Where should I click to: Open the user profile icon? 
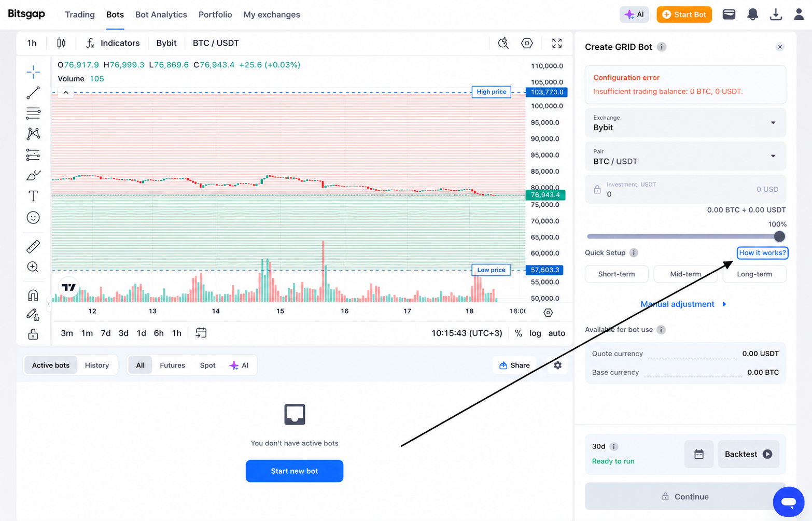[799, 15]
